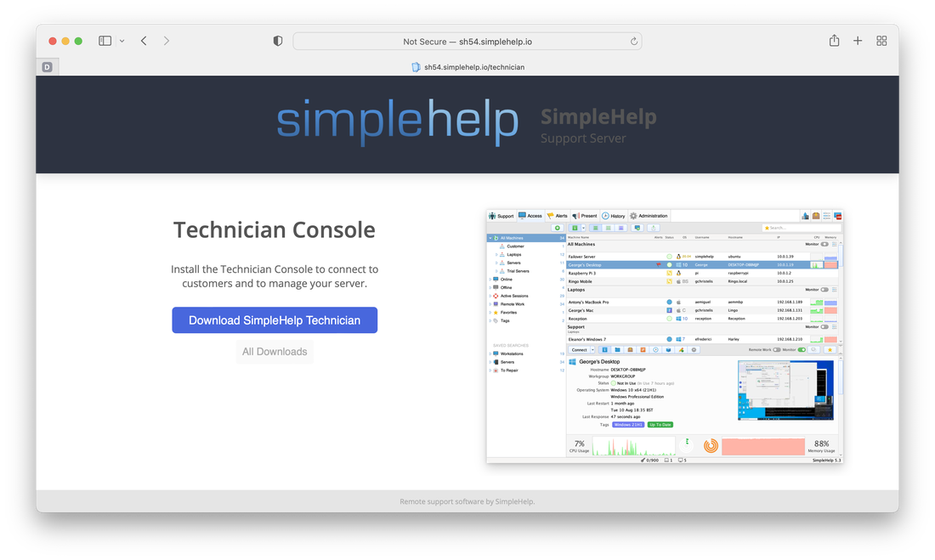Click the Safari address bar
The width and height of the screenshot is (935, 560).
coord(467,41)
